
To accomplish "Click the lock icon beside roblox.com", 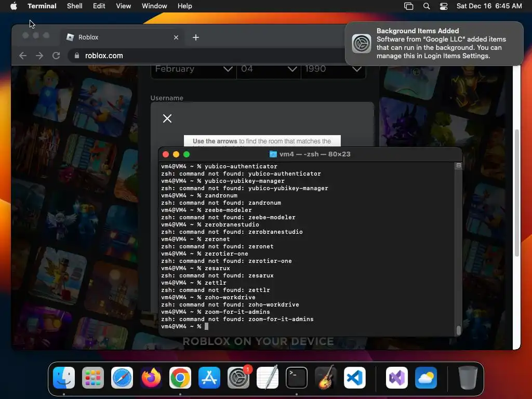I will pyautogui.click(x=77, y=56).
